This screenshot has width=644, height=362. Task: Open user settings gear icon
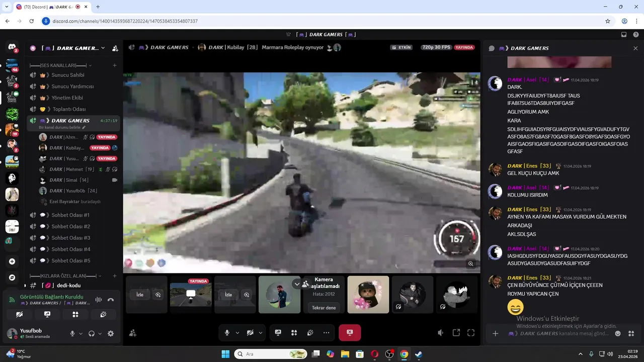click(111, 333)
